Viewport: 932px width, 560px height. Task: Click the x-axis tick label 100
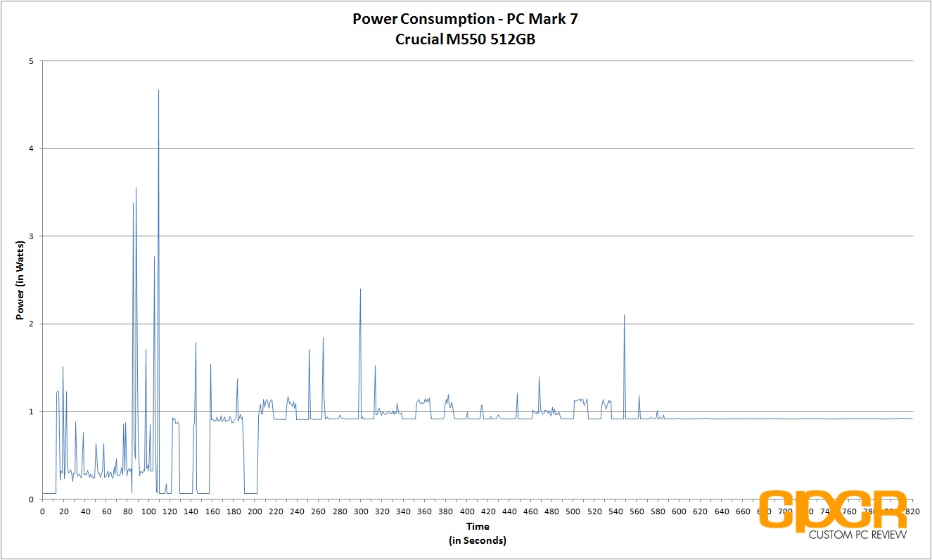coord(148,511)
